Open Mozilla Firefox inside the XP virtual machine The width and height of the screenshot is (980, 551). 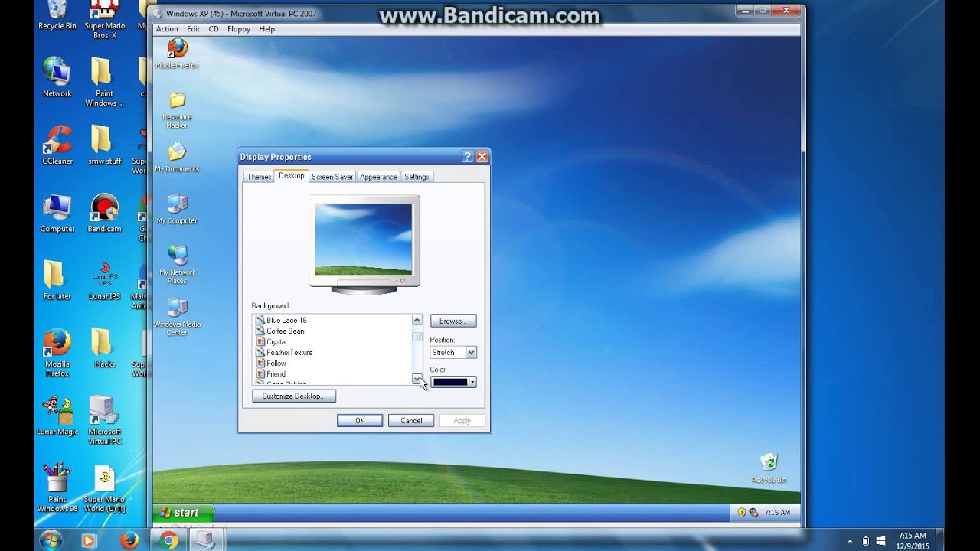(177, 54)
